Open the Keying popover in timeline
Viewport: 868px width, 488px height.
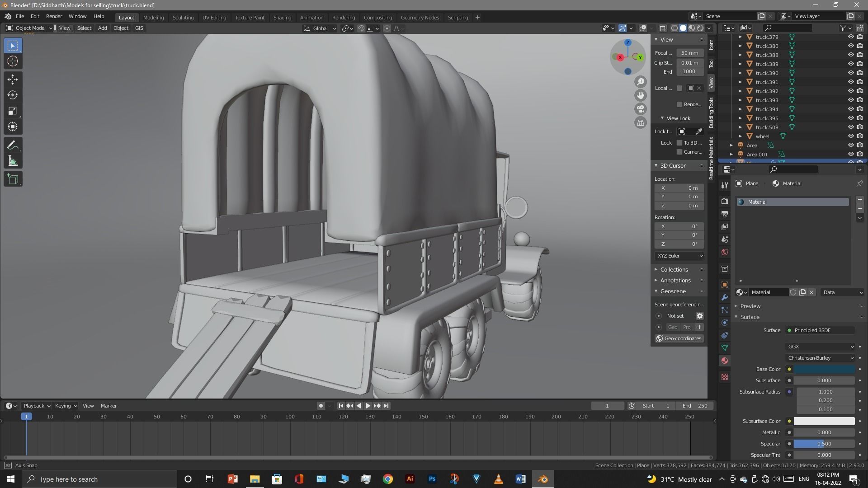pos(66,406)
